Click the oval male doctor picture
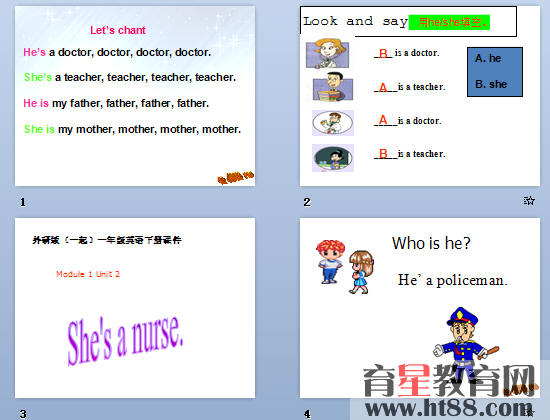550x420 pixels. pos(333,123)
